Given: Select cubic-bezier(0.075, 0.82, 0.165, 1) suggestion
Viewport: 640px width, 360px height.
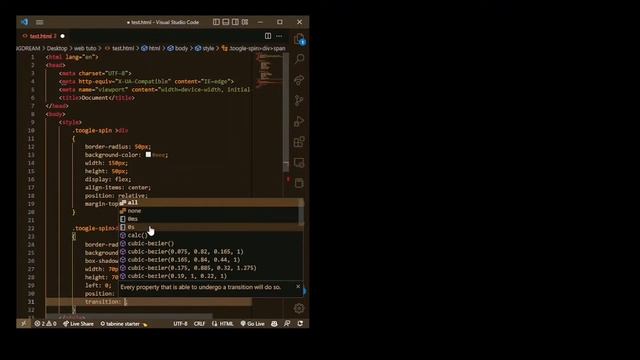Looking at the screenshot, I should point(209,251).
